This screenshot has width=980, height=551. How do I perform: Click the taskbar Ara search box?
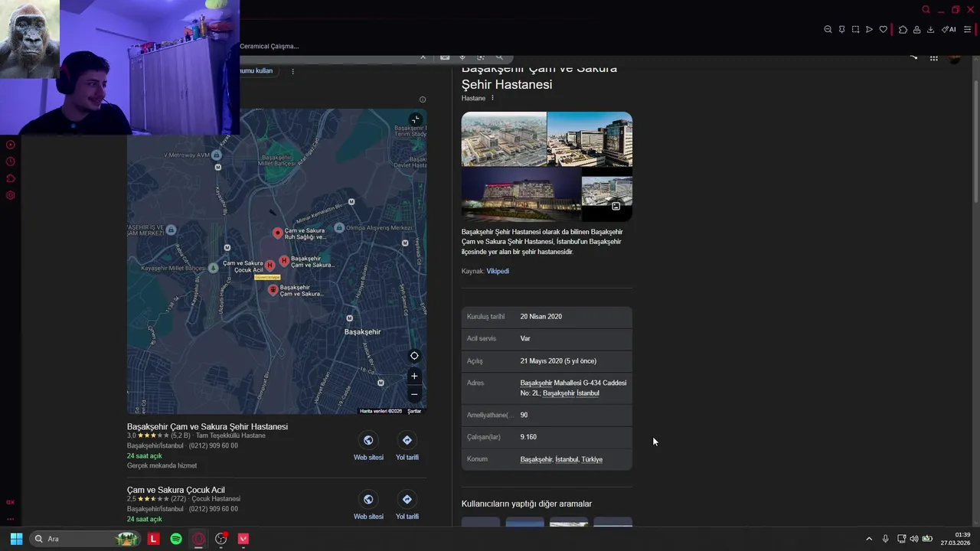(86, 539)
